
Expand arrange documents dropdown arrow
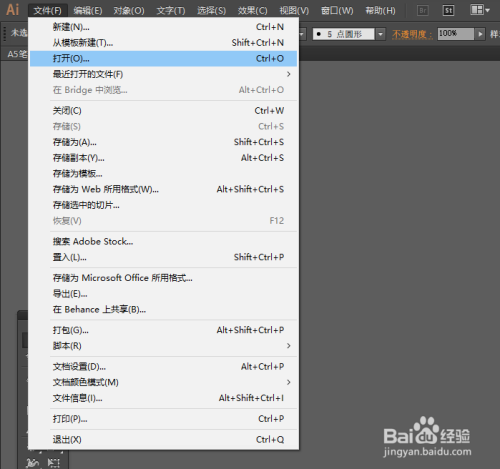click(487, 10)
